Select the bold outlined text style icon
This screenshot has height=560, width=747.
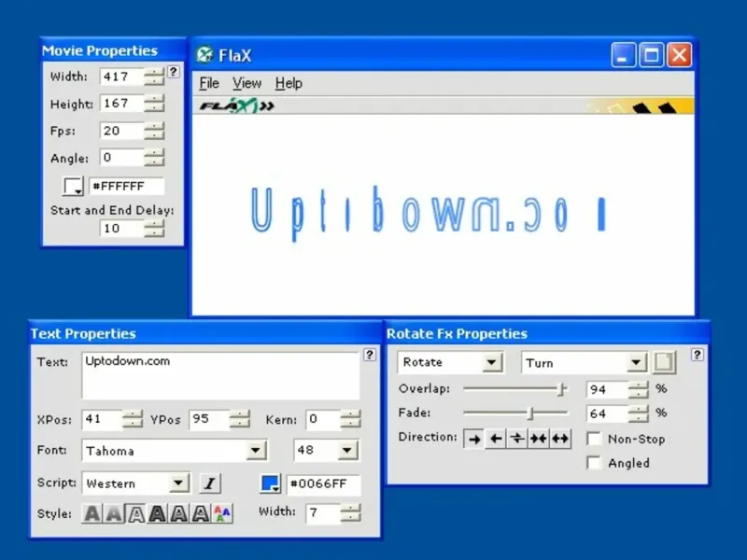(x=157, y=514)
